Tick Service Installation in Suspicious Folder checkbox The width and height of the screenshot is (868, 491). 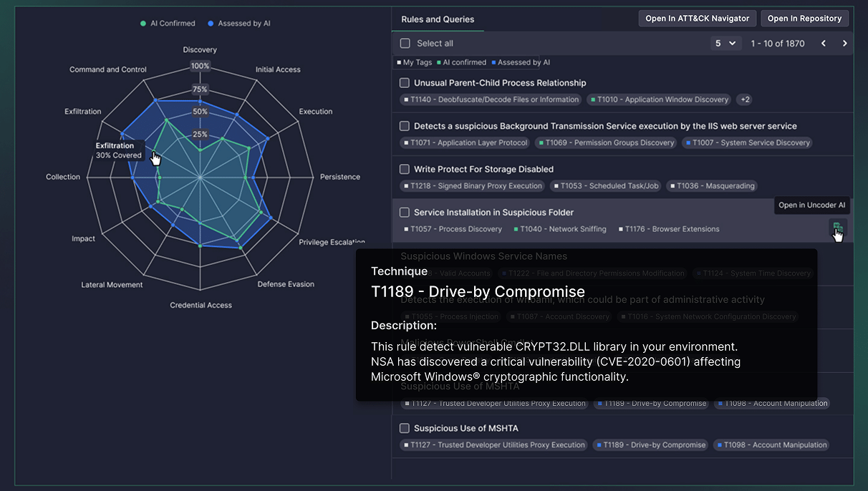pos(405,213)
